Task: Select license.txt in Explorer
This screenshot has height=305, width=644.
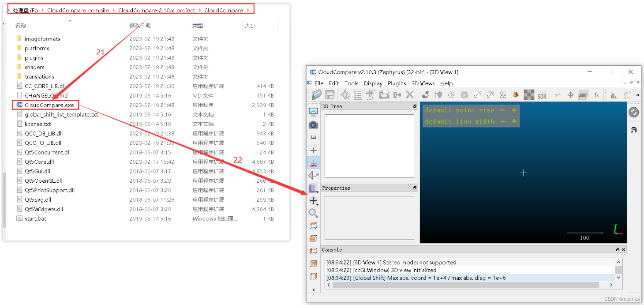Action: [x=37, y=124]
